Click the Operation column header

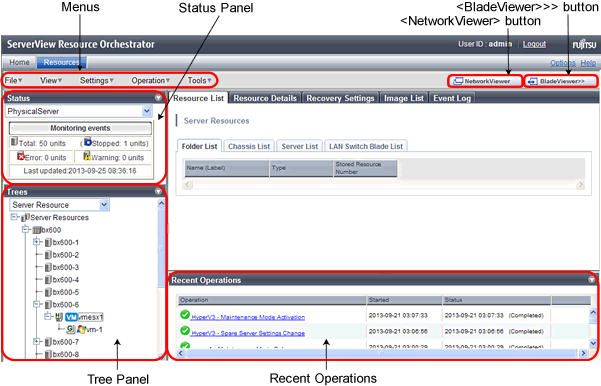pyautogui.click(x=271, y=300)
